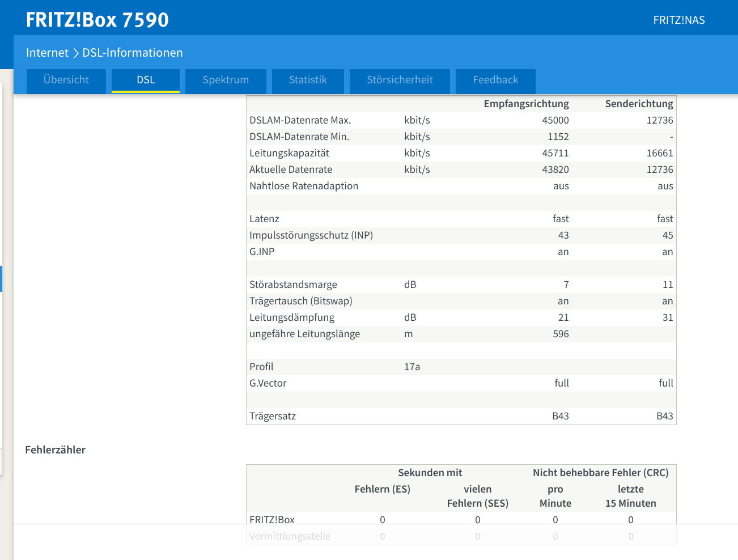Select the DSL tab
The height and width of the screenshot is (560, 738).
click(146, 80)
